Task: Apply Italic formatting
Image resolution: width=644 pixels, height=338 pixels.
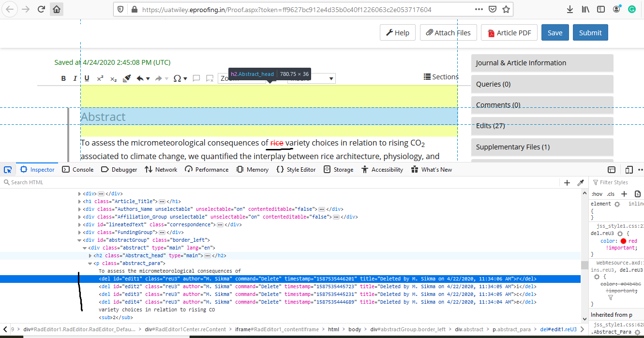Action: tap(75, 78)
